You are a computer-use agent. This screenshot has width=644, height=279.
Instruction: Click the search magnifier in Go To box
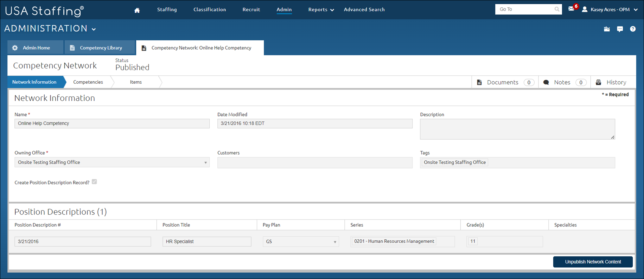(557, 9)
